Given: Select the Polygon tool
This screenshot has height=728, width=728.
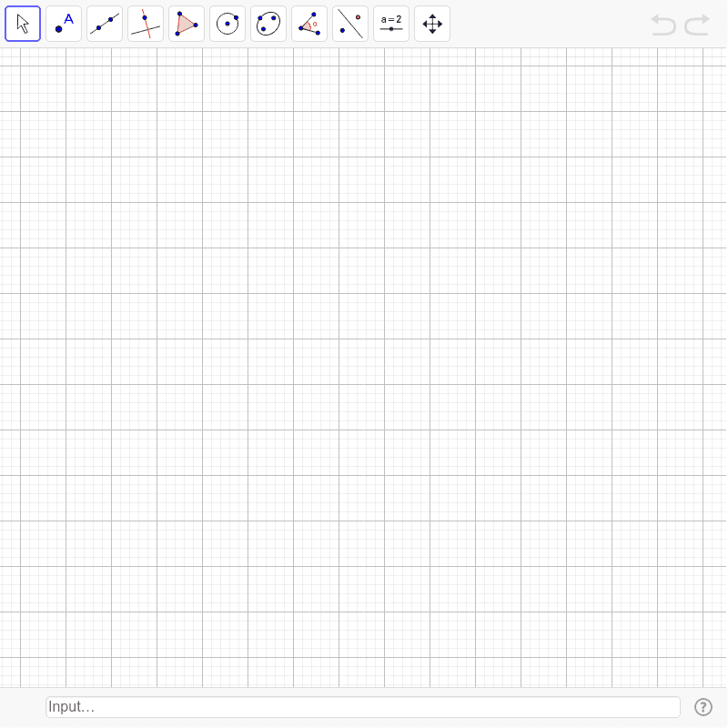Looking at the screenshot, I should point(186,23).
